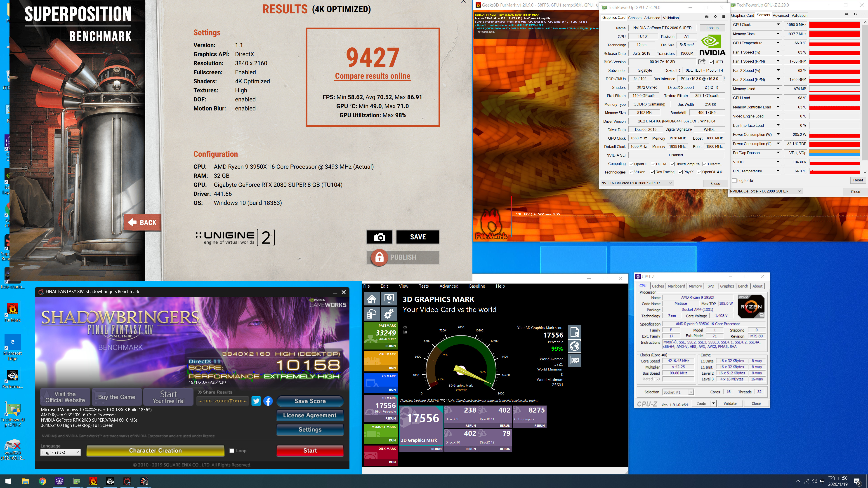
Task: Open Google Chrome from the taskbar
Action: click(x=42, y=481)
